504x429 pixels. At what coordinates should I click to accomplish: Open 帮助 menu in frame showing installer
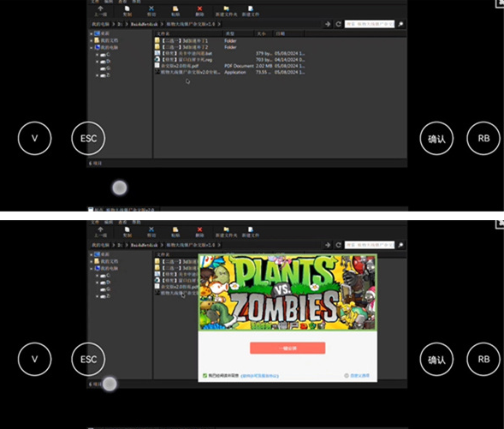(x=136, y=223)
